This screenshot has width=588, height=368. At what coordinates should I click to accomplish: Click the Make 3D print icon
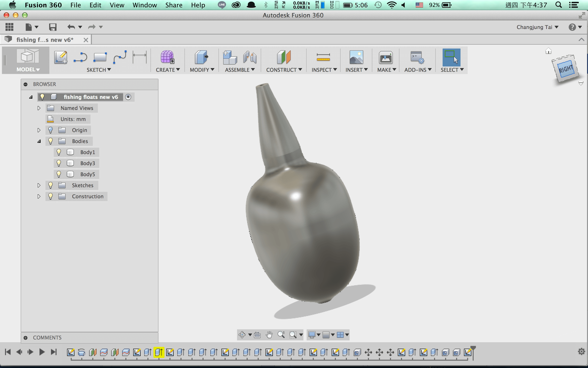pyautogui.click(x=386, y=57)
